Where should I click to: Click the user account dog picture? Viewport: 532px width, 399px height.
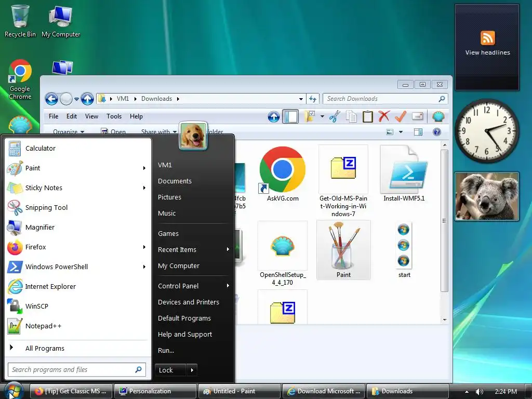point(193,136)
